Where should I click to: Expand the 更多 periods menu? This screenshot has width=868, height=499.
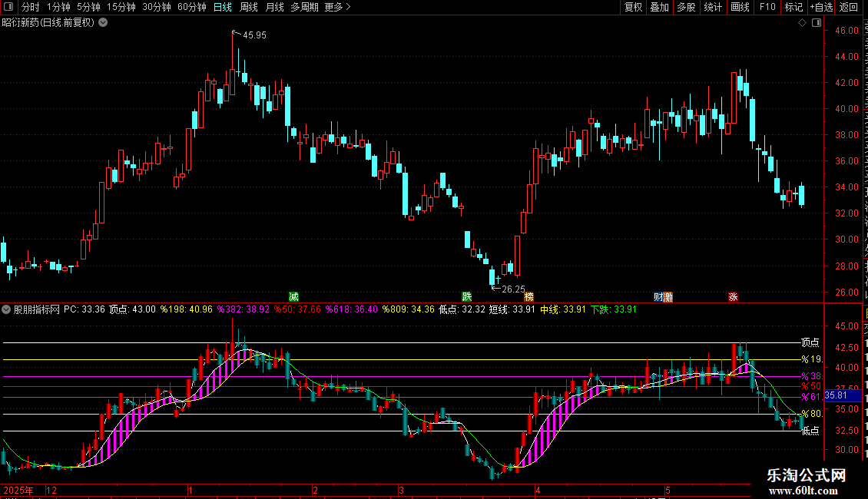point(338,7)
